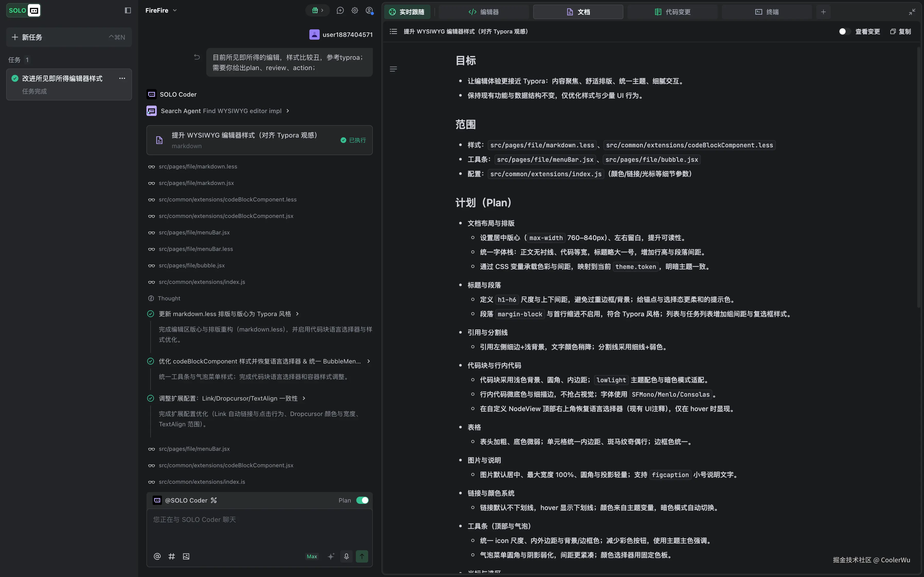924x577 pixels.
Task: Click the microphone voice input icon
Action: [346, 556]
